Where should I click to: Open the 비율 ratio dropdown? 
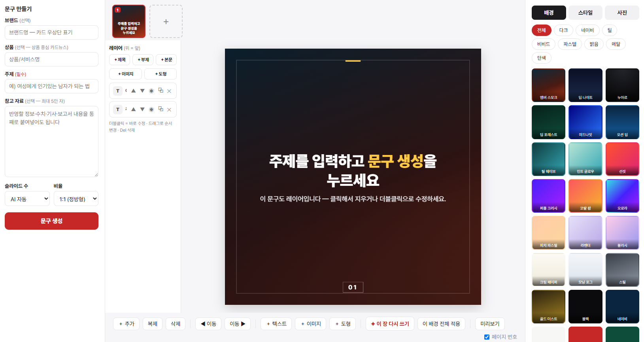point(76,199)
